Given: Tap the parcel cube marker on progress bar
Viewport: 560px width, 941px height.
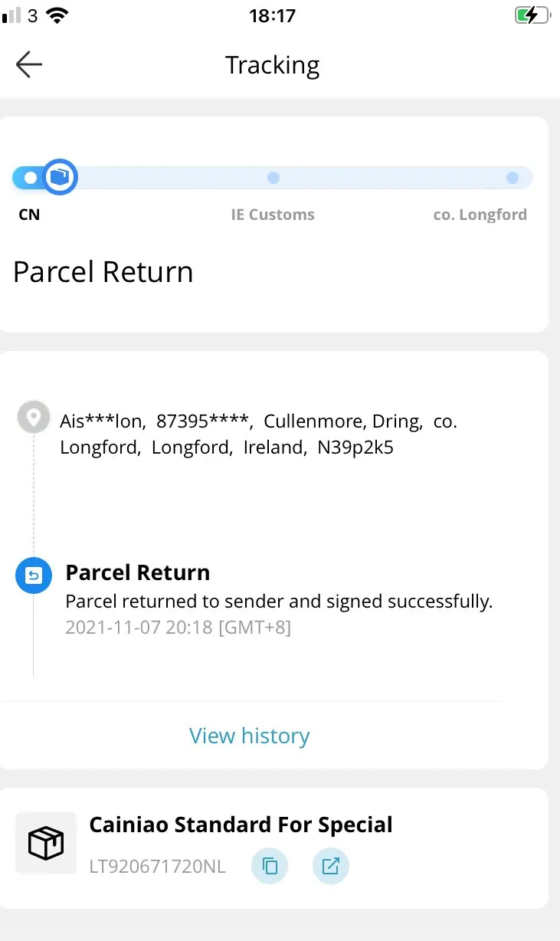Looking at the screenshot, I should 59,177.
